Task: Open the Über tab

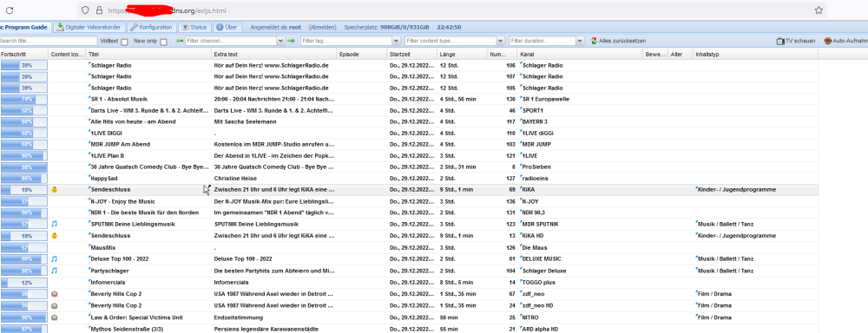Action: point(227,27)
